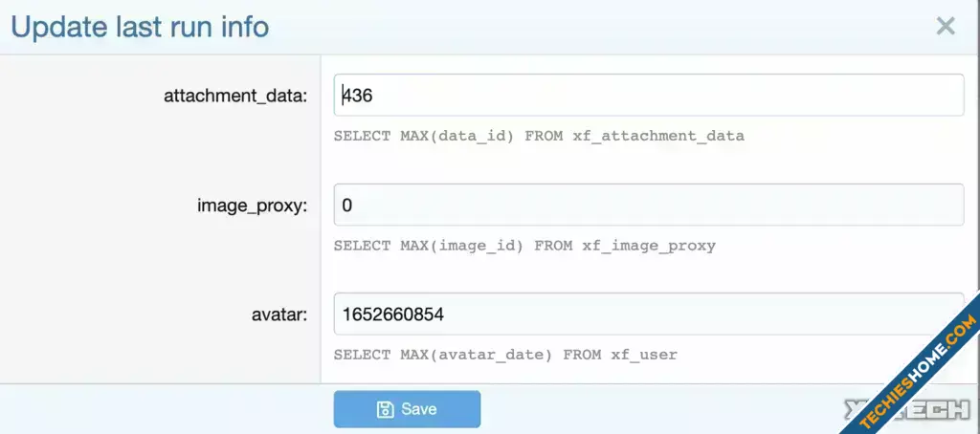Click the Update last run info title

click(140, 26)
